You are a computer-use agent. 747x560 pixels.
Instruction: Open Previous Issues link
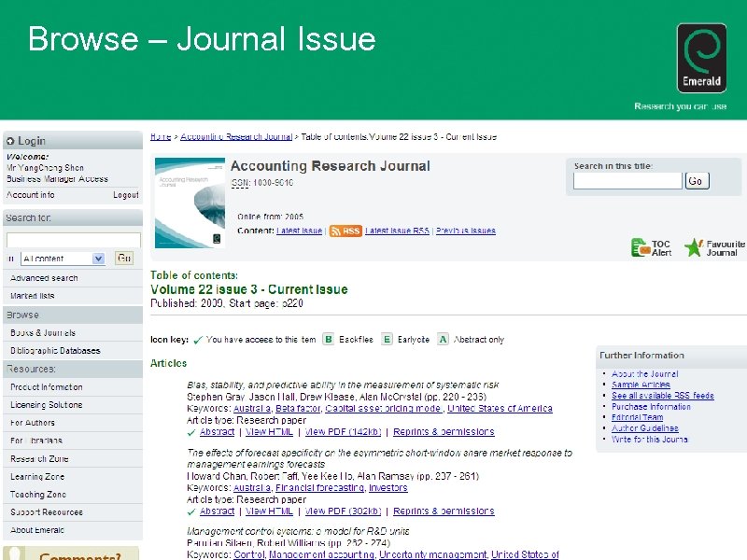(x=467, y=231)
